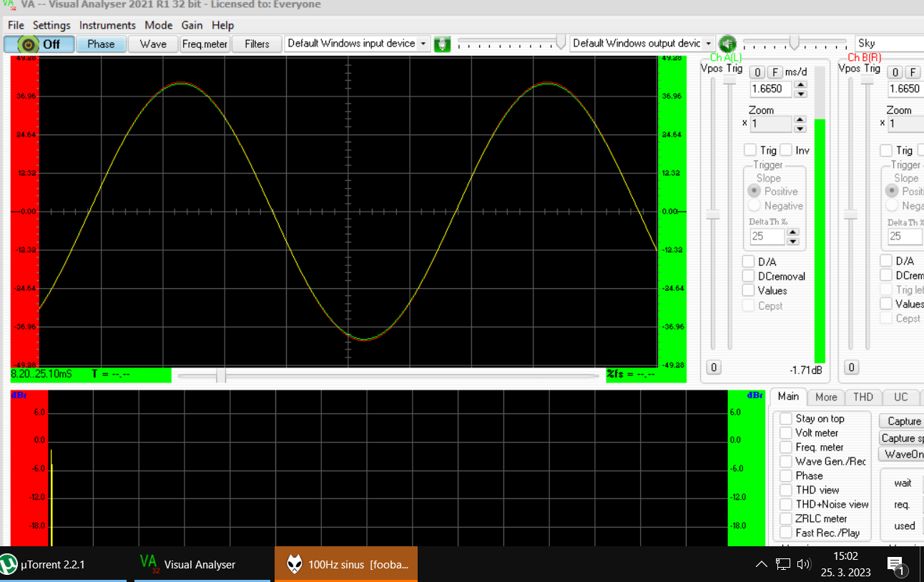Screen dimensions: 924x582
Task: Open the Instruments menu
Action: click(107, 25)
